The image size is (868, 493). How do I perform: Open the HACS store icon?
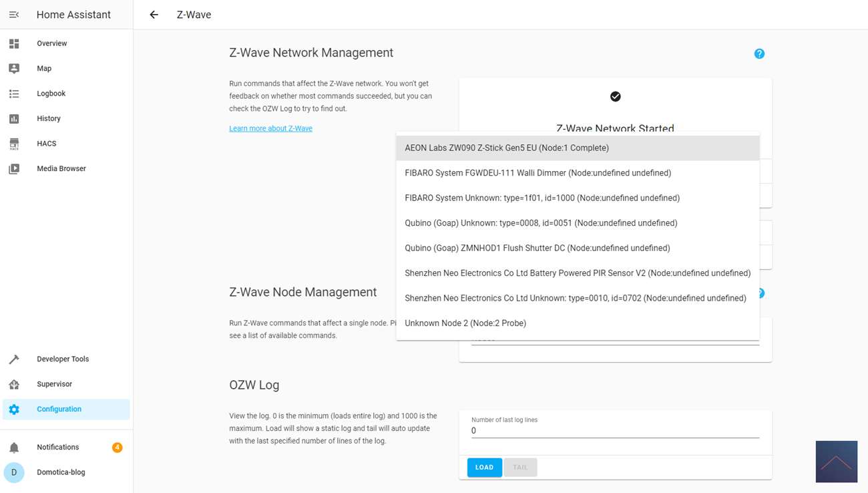pyautogui.click(x=14, y=144)
